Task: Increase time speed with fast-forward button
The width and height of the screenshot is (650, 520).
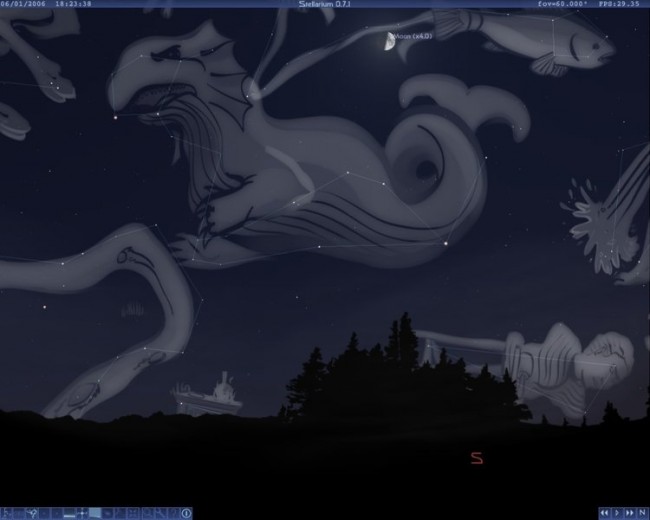Action: [x=629, y=513]
